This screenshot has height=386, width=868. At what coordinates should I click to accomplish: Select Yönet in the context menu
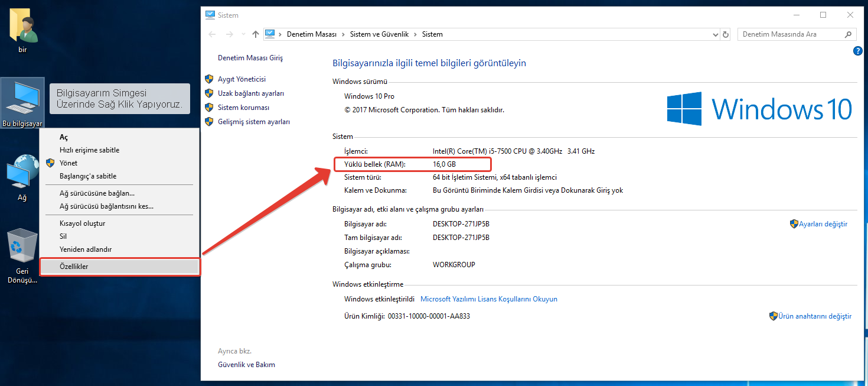click(68, 163)
